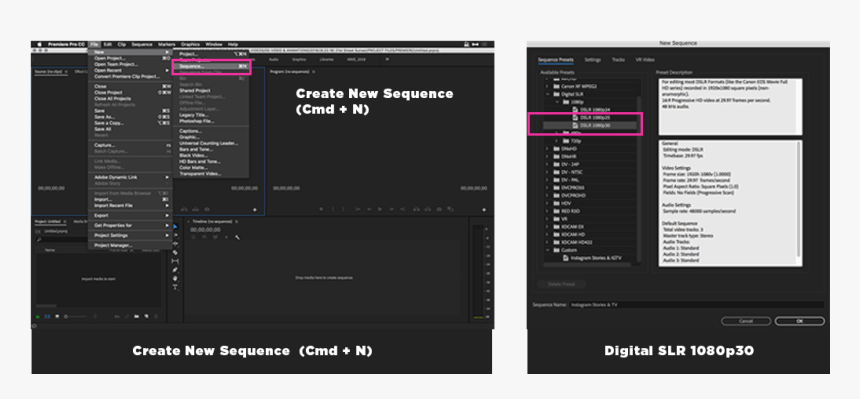Click the Delete Preset button
Image resolution: width=860 pixels, height=399 pixels.
pos(562,284)
